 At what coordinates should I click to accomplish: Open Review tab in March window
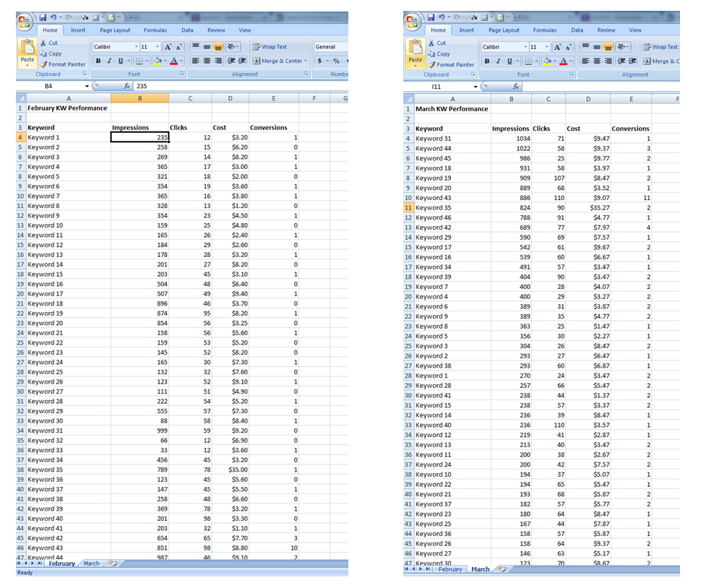606,30
